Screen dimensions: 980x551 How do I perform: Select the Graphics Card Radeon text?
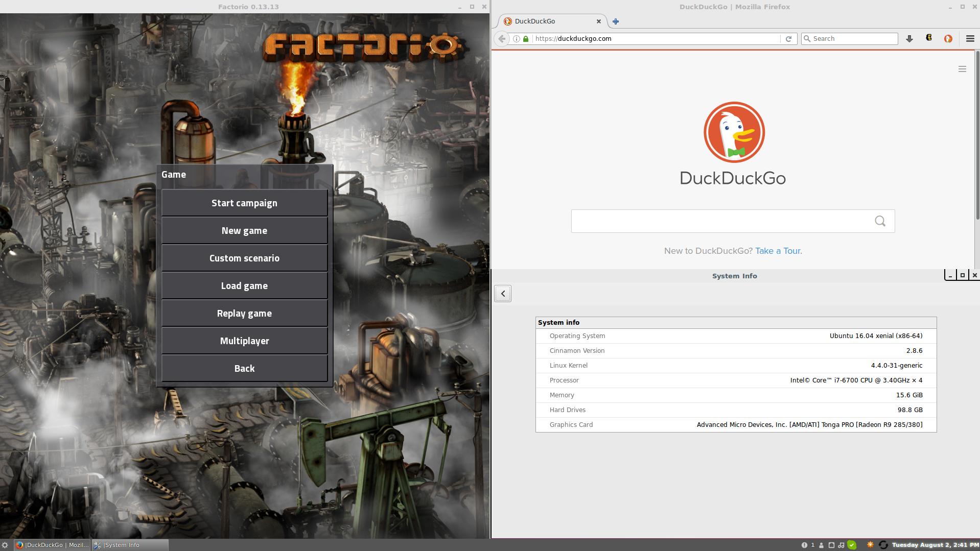tap(810, 425)
